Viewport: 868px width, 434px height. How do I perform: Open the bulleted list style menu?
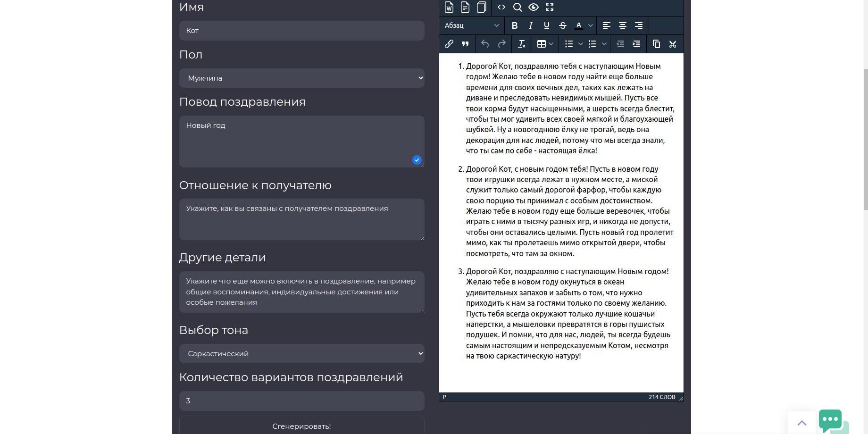(x=581, y=44)
